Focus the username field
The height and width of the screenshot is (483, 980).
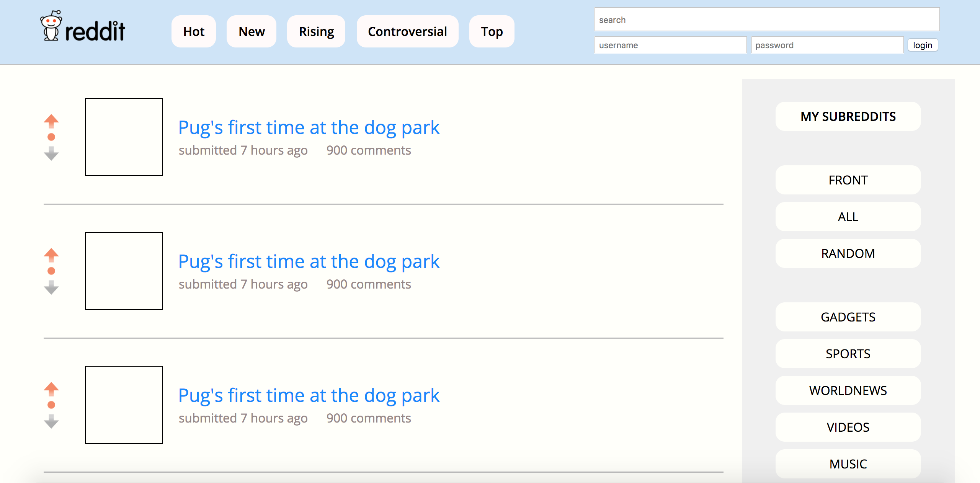point(670,45)
